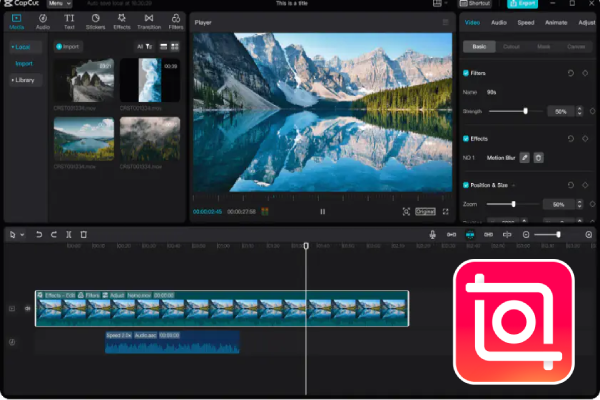Switch media view to list layout
This screenshot has width=600, height=400.
pyautogui.click(x=163, y=47)
